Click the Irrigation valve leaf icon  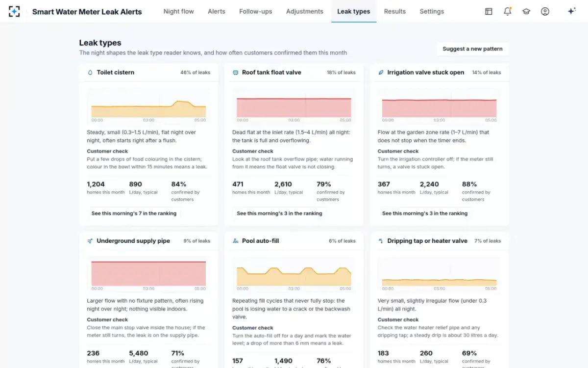click(x=381, y=72)
